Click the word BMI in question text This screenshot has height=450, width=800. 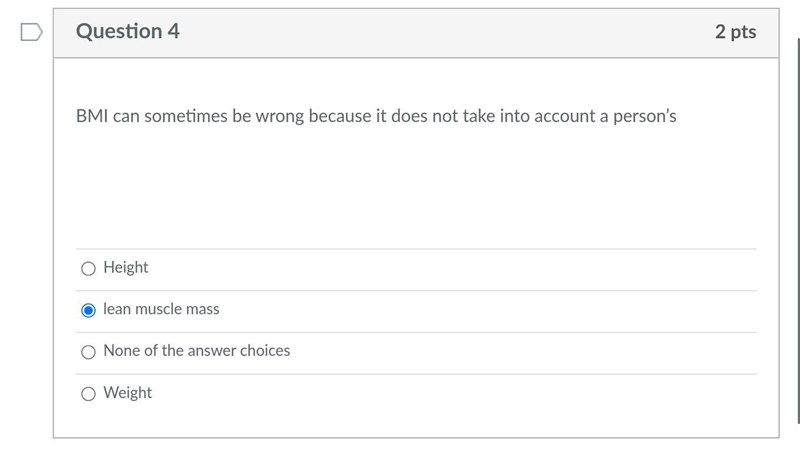(92, 116)
